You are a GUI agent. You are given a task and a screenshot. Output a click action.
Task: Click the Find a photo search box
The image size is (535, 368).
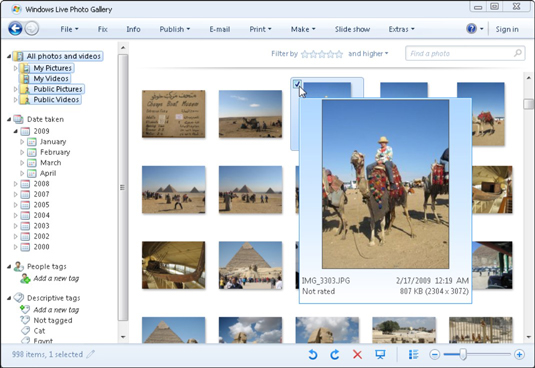point(465,54)
